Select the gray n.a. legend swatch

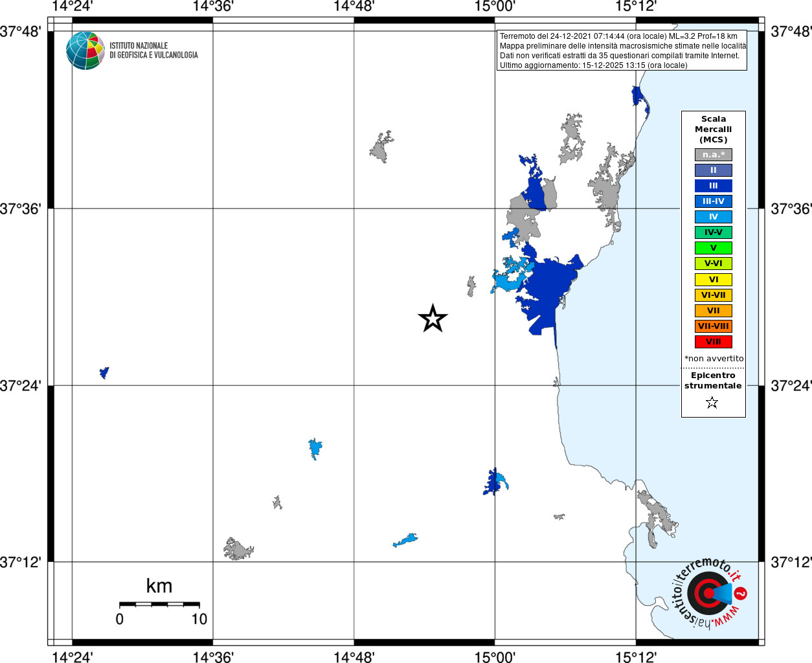tap(714, 155)
